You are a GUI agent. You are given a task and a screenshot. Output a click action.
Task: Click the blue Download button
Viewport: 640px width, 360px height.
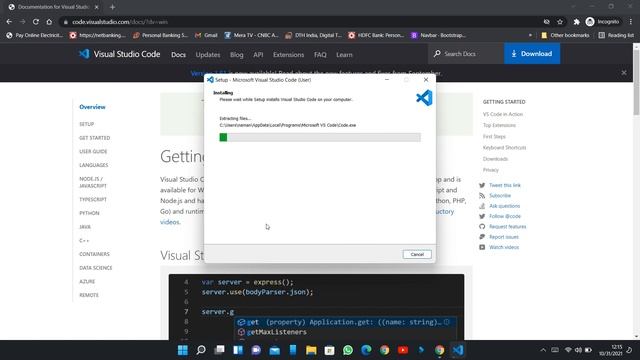[532, 53]
